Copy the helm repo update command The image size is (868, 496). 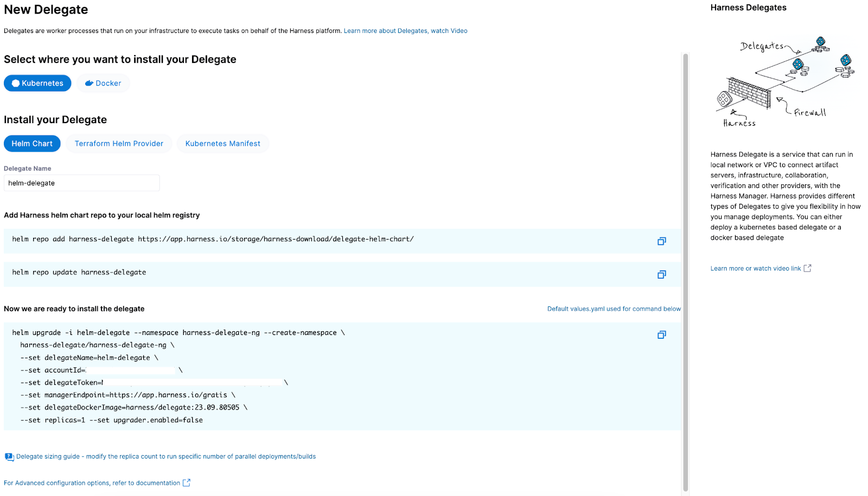pos(661,275)
